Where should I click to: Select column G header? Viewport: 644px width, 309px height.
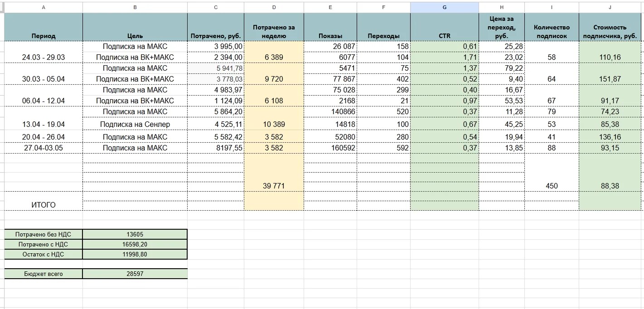click(444, 7)
